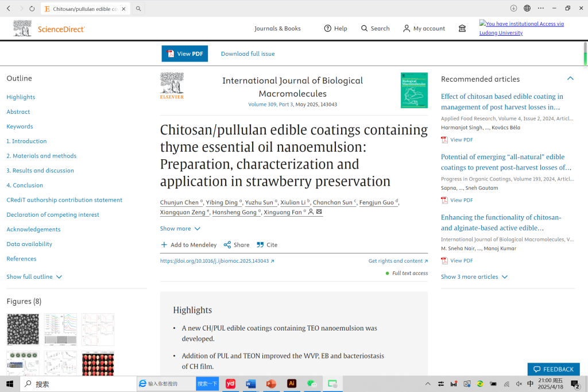Click the journal cover image
The height and width of the screenshot is (392, 588).
(414, 90)
